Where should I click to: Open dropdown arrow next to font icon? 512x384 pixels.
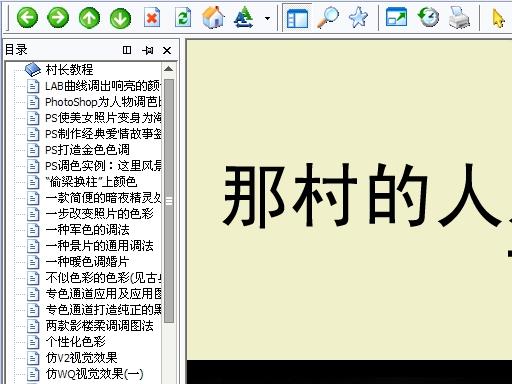(267, 18)
